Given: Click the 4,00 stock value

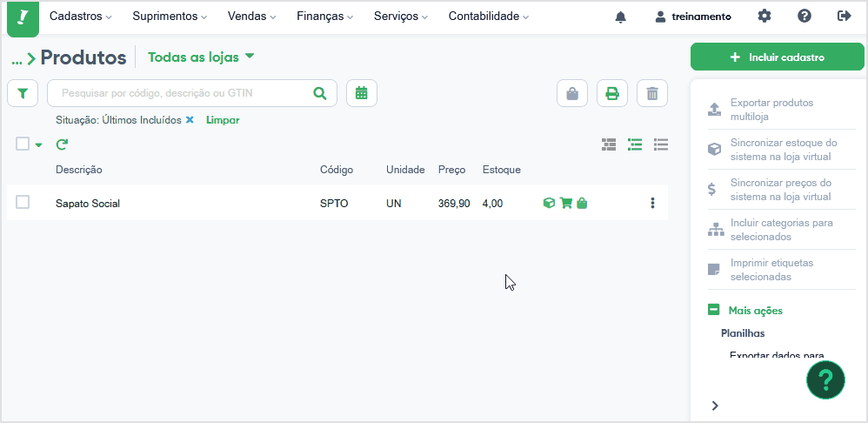Looking at the screenshot, I should click(492, 203).
